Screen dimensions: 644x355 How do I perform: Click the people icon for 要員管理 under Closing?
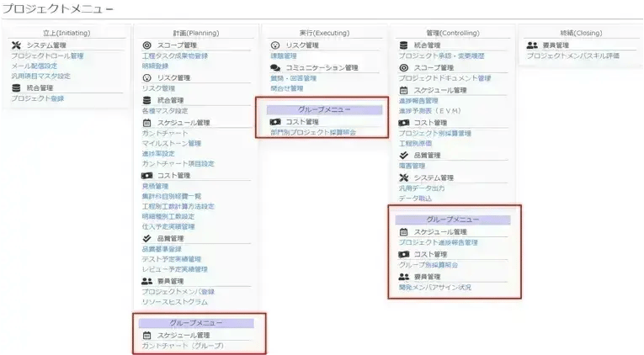click(x=532, y=45)
